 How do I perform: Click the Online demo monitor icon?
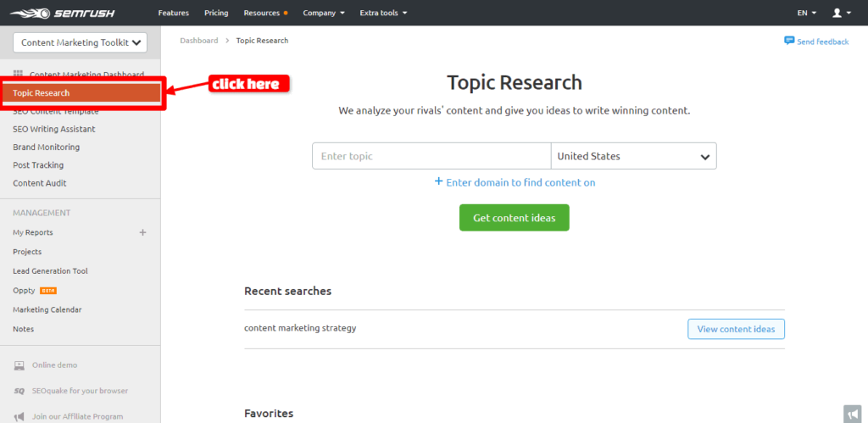[x=19, y=365]
